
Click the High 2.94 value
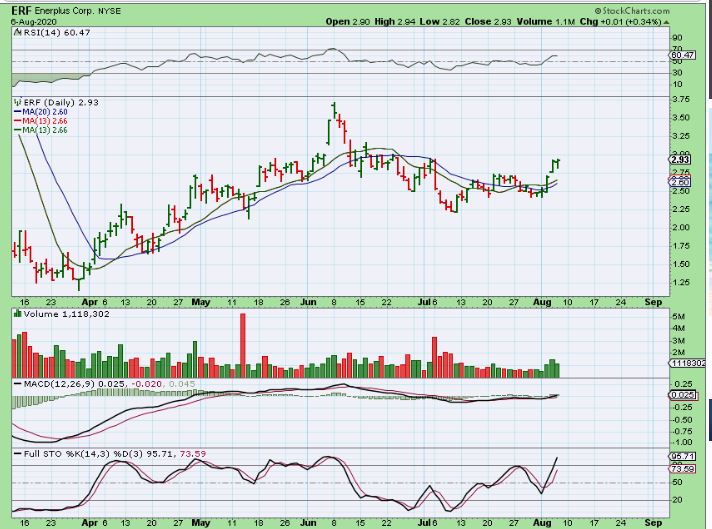pyautogui.click(x=395, y=22)
